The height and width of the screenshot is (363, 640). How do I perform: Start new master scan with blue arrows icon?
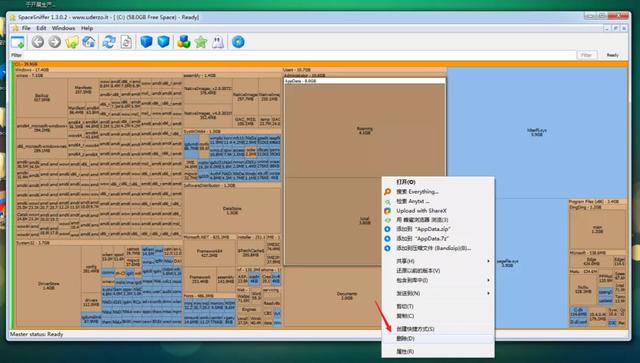click(x=109, y=42)
